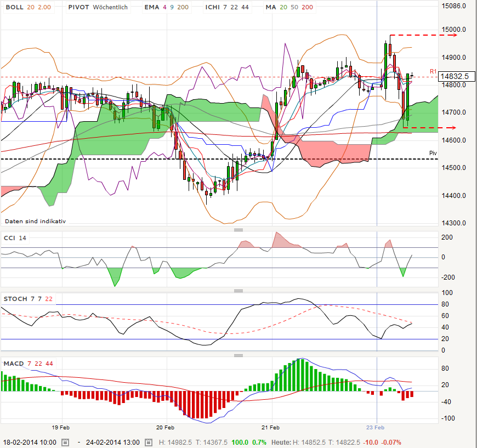The image size is (477, 448).
Task: Grab the divider handle above the MACD panel
Action: pyautogui.click(x=238, y=355)
